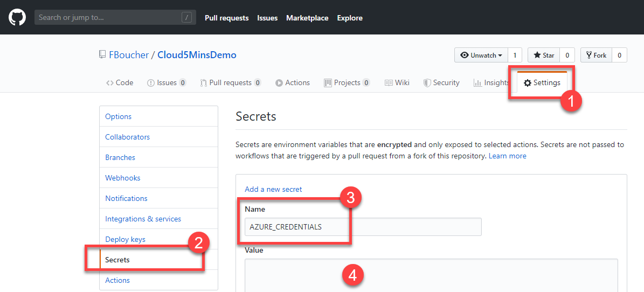Open Explore in the top navigation
This screenshot has width=644, height=292.
tap(350, 18)
